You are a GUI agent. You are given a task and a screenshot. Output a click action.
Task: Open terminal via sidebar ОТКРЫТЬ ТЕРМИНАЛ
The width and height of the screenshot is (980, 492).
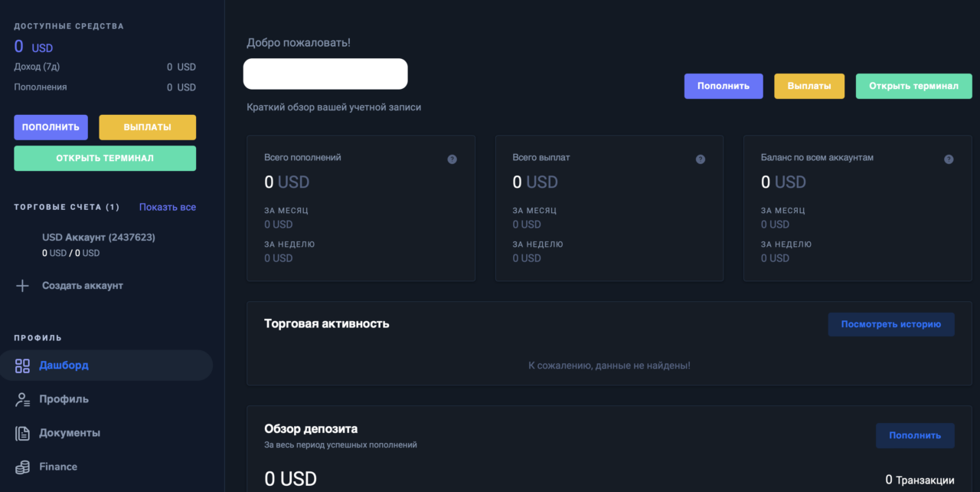click(105, 158)
